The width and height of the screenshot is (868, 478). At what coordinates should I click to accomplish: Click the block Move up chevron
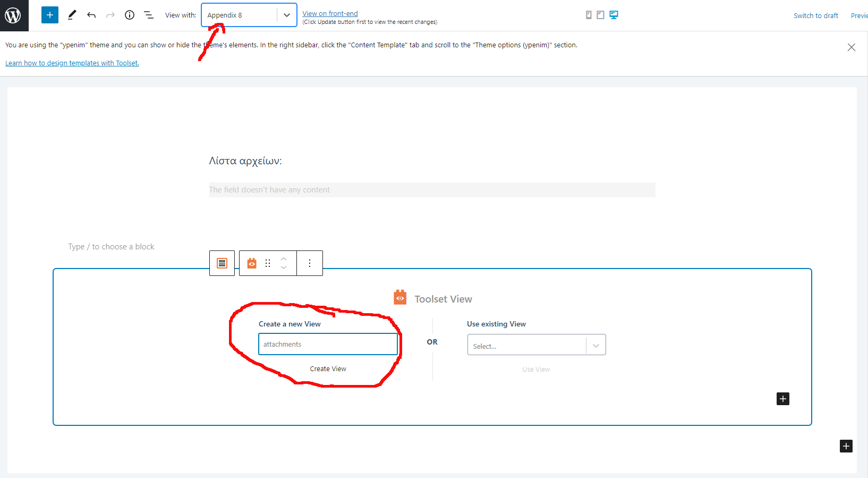tap(284, 258)
